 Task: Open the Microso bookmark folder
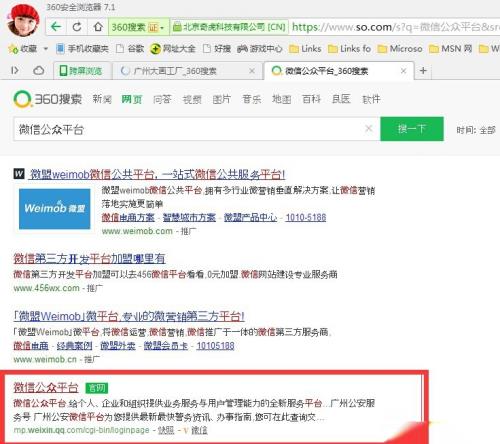tap(400, 49)
